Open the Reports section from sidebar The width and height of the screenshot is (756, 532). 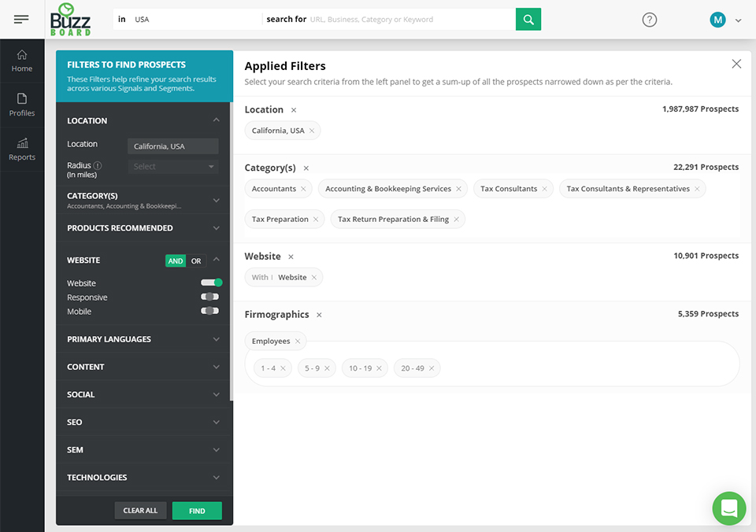coord(22,149)
